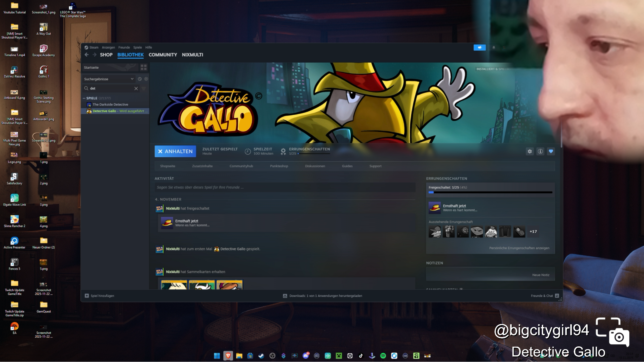Open Microsoft Store from taskbar
The height and width of the screenshot is (362, 644).
(x=250, y=356)
